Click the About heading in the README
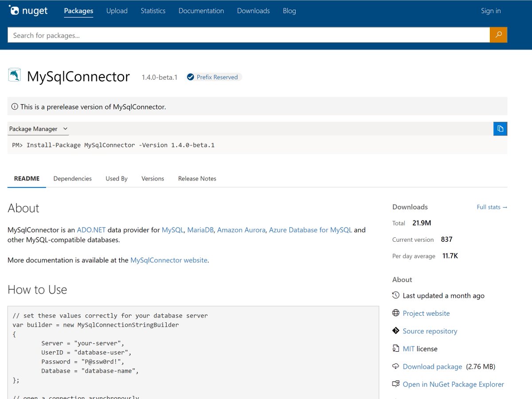 [23, 208]
